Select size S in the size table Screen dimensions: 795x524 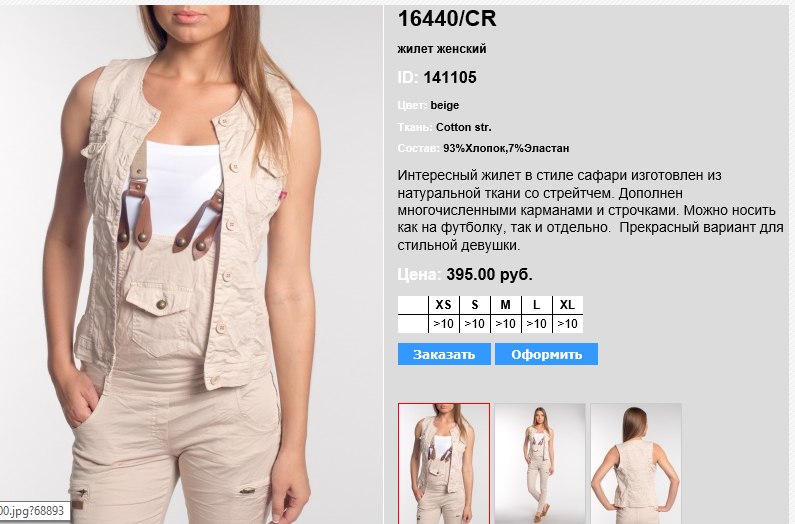click(x=475, y=305)
